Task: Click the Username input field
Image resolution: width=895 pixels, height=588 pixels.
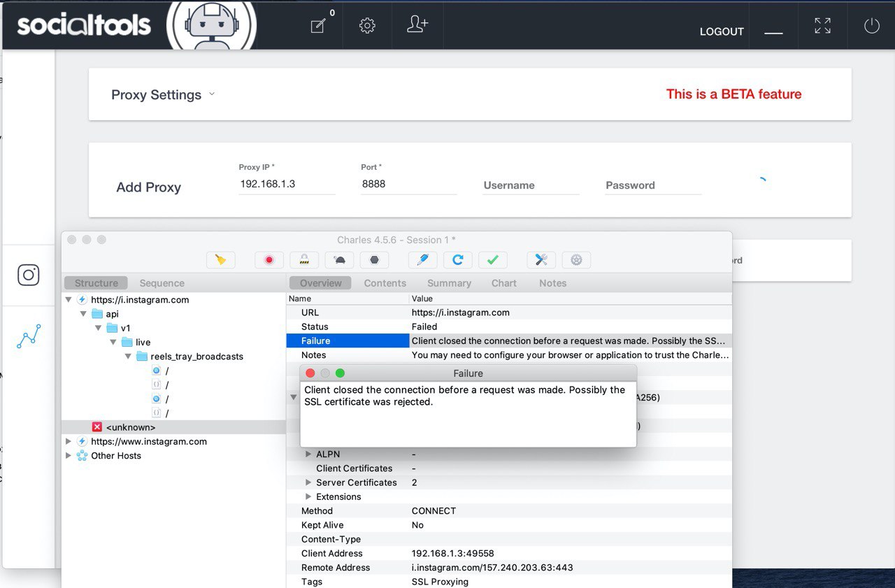Action: click(x=531, y=185)
